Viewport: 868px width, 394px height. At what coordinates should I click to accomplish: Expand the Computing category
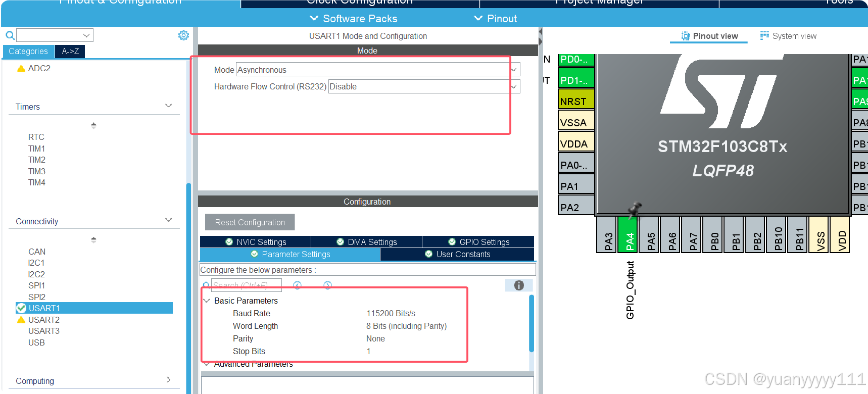click(168, 380)
